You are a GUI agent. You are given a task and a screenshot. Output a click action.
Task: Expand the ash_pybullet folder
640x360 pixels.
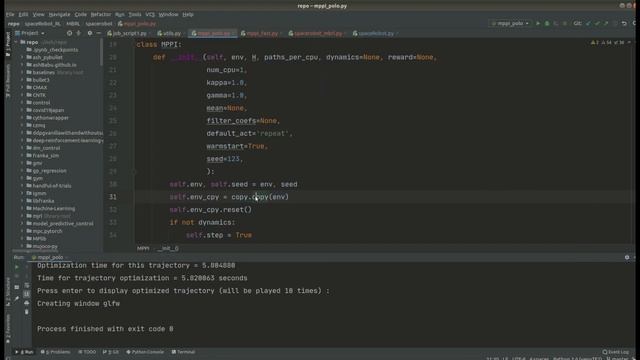22,57
